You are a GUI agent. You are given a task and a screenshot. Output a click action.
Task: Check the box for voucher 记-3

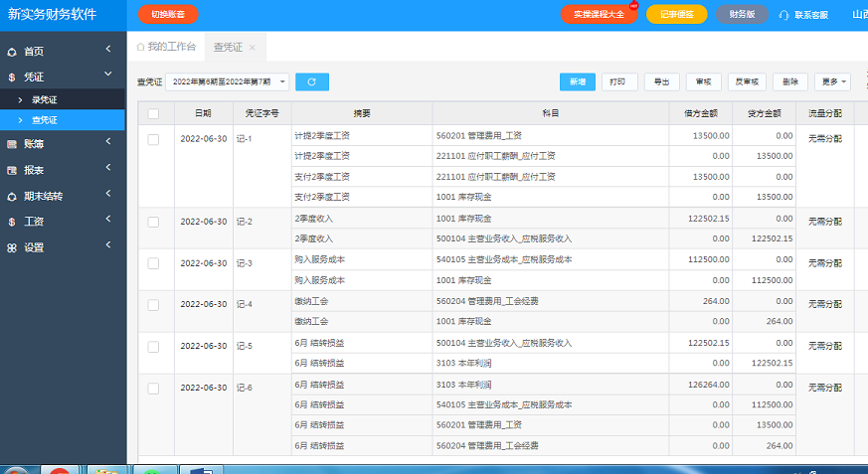pyautogui.click(x=153, y=263)
